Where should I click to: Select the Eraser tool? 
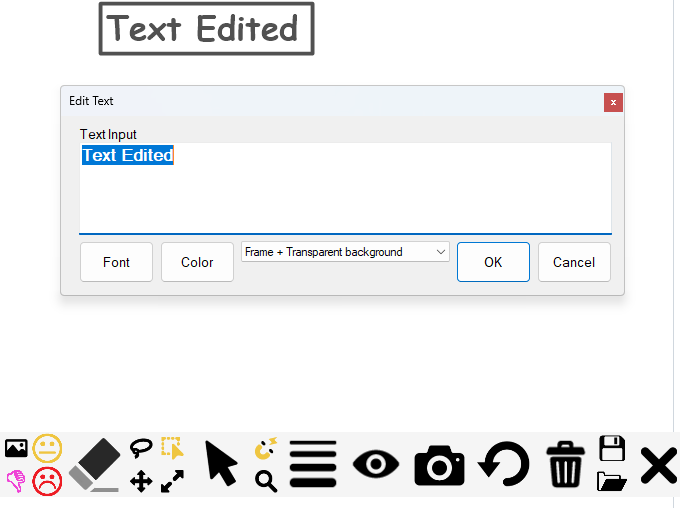click(x=95, y=464)
